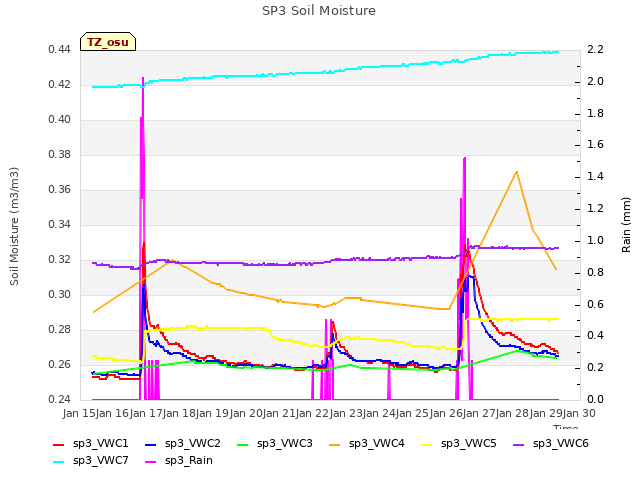Click the Jan 21 tick label
640x480 pixels.
click(280, 413)
